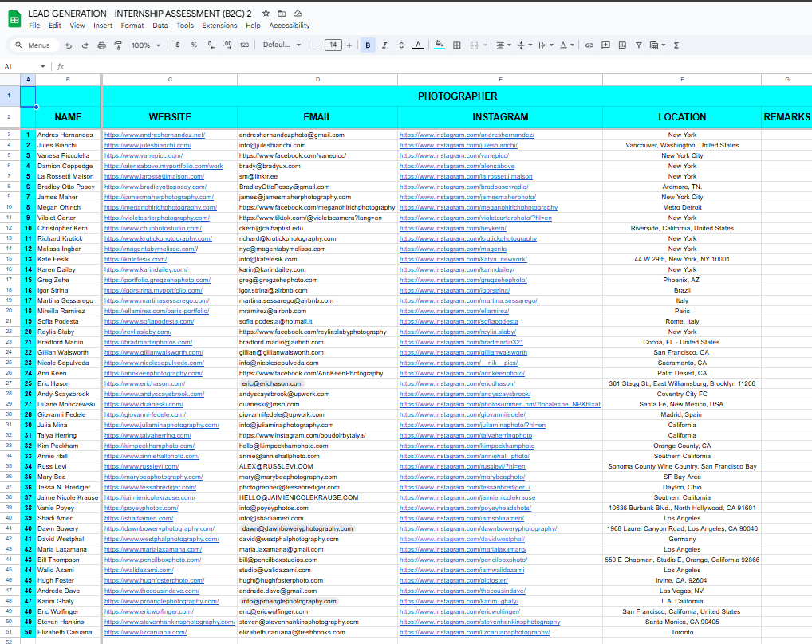Viewport: 812px width, 644px height.
Task: Open the Tools menu
Action: coord(185,26)
